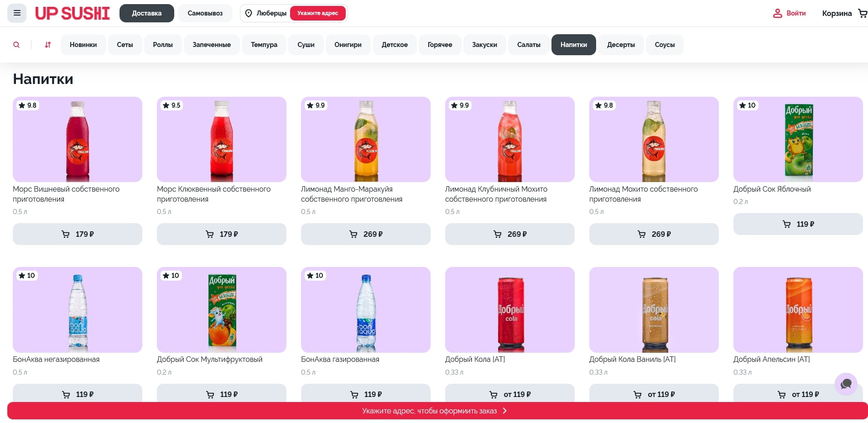
Task: Open the Роллы category tab
Action: click(x=163, y=45)
